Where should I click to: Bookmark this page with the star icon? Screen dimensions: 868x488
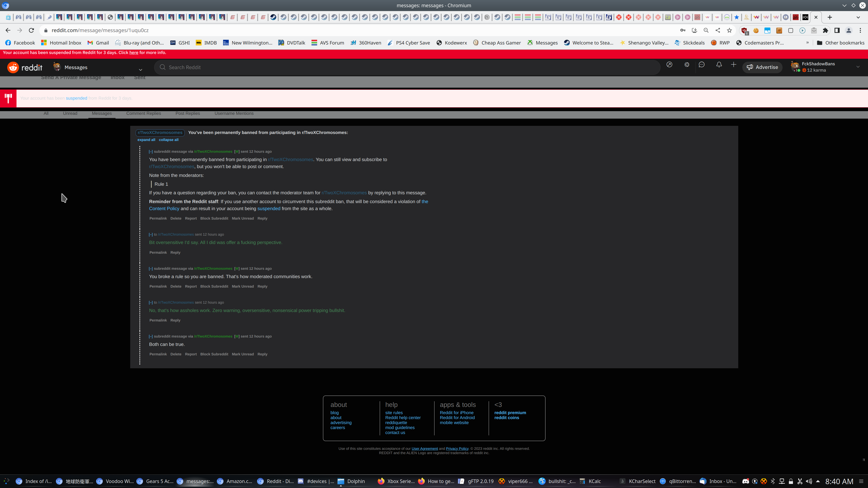(x=729, y=30)
